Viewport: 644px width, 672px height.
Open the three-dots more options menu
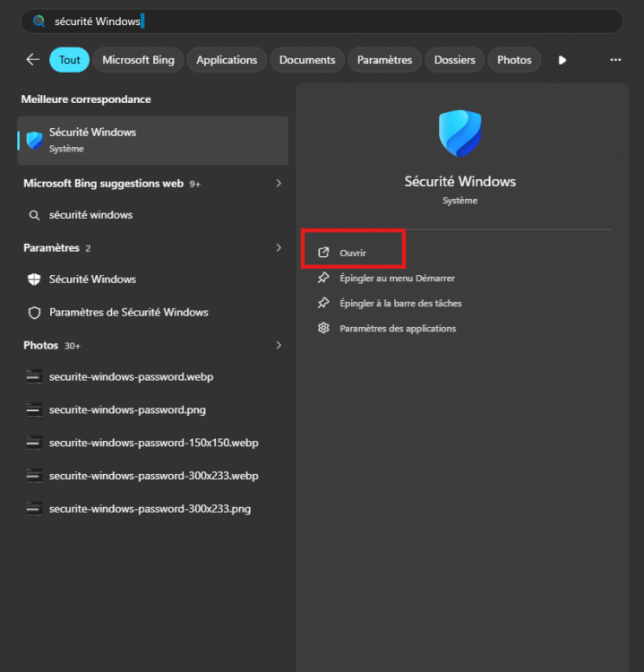point(615,59)
